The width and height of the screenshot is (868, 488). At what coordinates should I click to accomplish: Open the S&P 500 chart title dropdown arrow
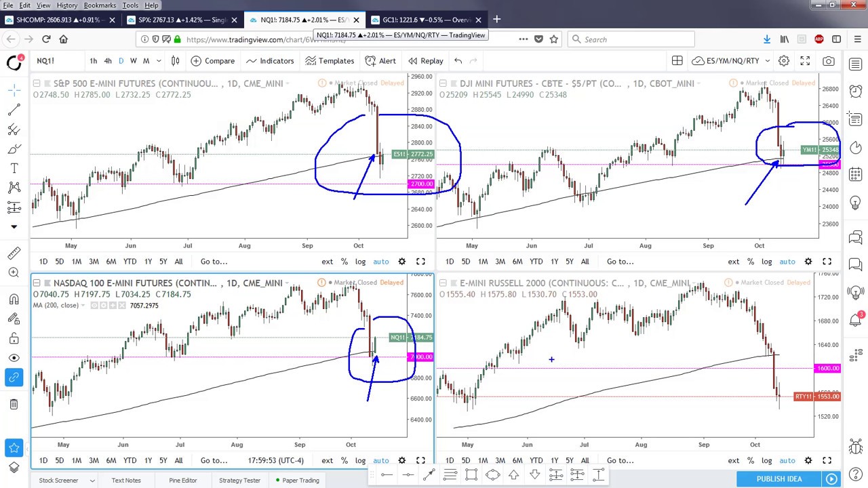tap(288, 83)
